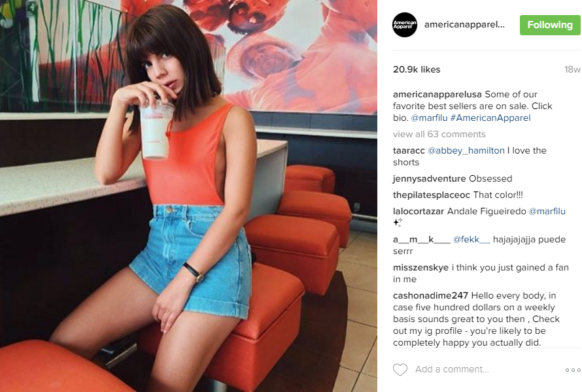Viewport: 582px width, 392px height.
Task: Visit jennysadventure commenter profile
Action: pyautogui.click(x=429, y=178)
